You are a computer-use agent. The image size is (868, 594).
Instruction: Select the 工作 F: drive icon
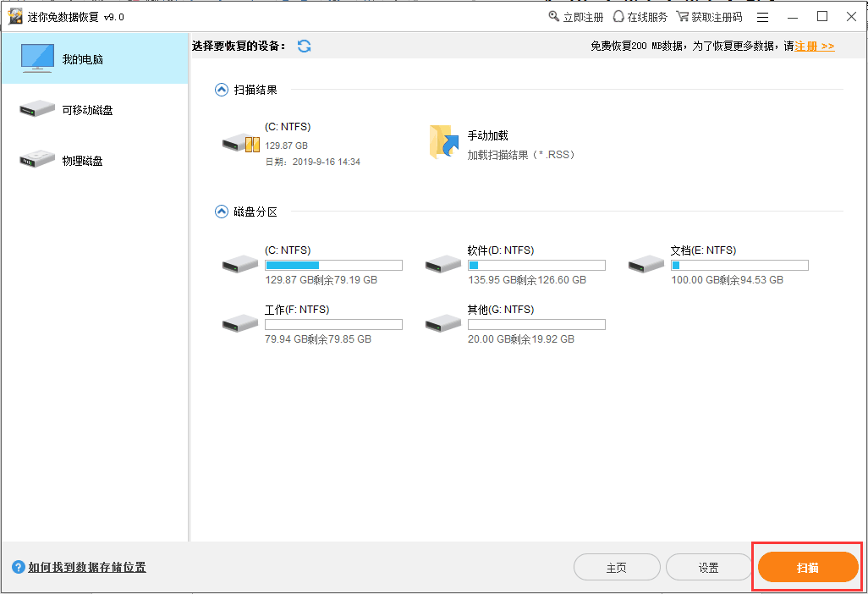click(x=239, y=322)
